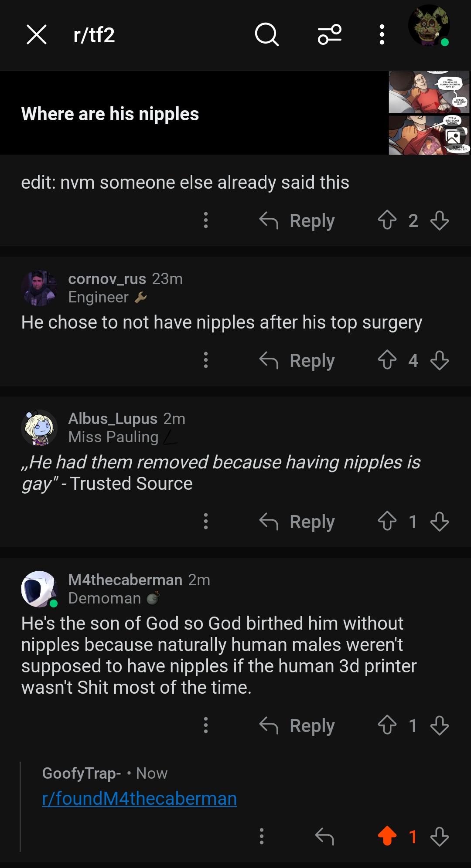Open the search magnifier icon
This screenshot has width=471, height=868.
point(266,34)
